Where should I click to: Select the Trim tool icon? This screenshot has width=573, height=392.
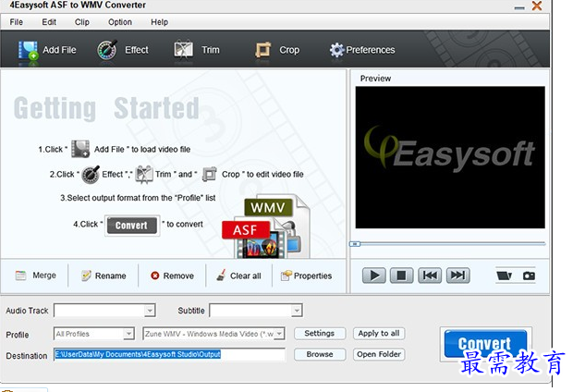(183, 49)
